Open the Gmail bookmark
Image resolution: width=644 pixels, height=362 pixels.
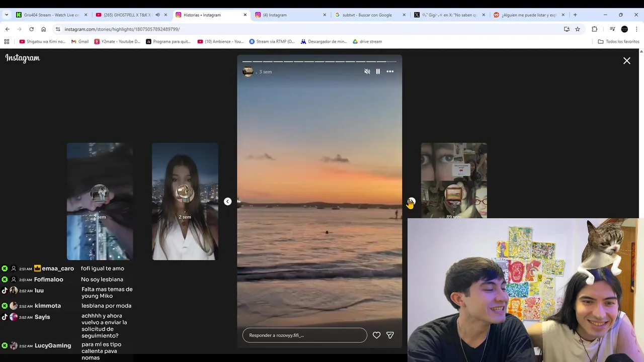click(80, 42)
